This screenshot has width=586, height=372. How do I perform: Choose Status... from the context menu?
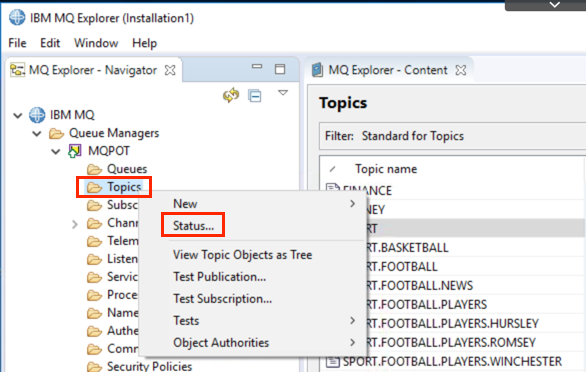click(x=252, y=226)
